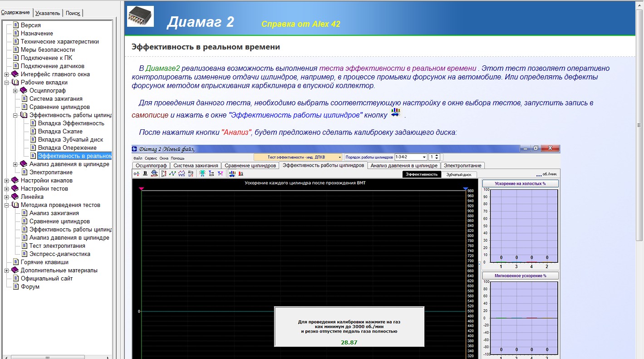Click the Справка от Alex 42 header text
The width and height of the screenshot is (644, 359).
click(301, 24)
